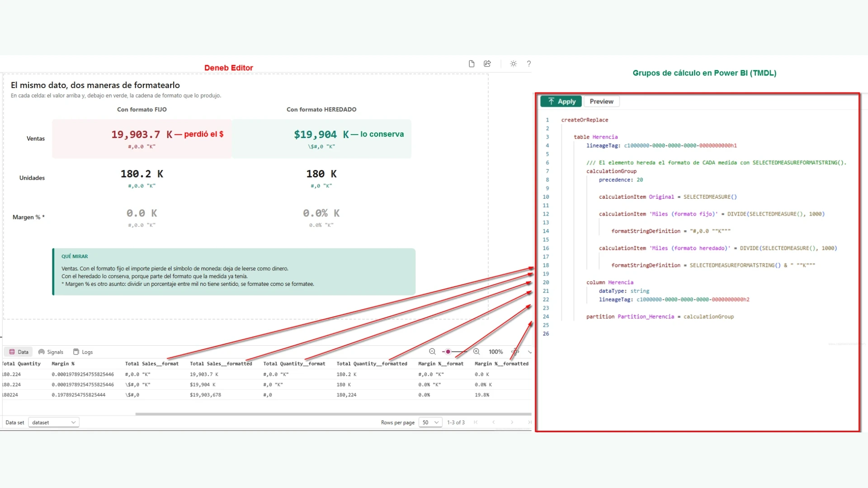Click the 'createOrReplace' line in code editor

coord(585,120)
